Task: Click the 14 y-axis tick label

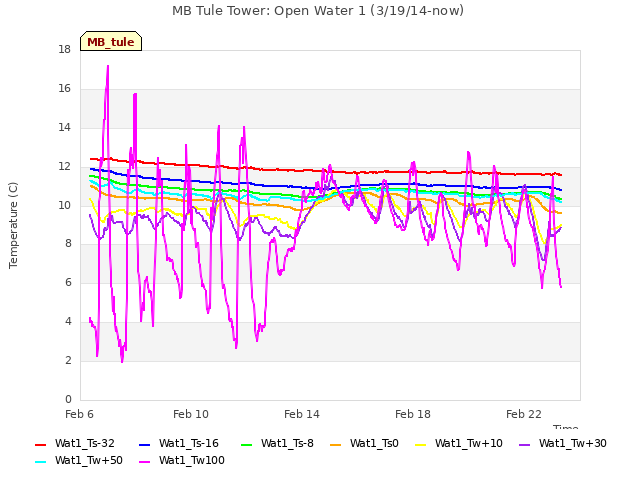Action: tap(64, 128)
